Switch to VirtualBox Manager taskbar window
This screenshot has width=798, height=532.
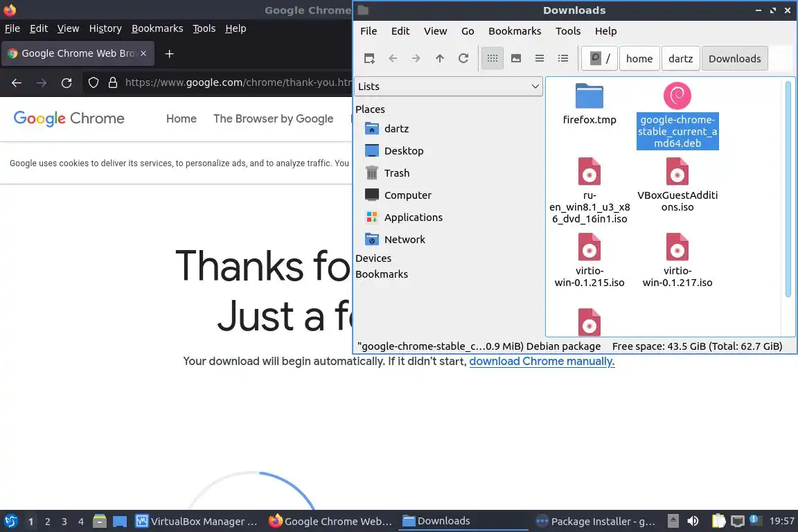click(197, 522)
